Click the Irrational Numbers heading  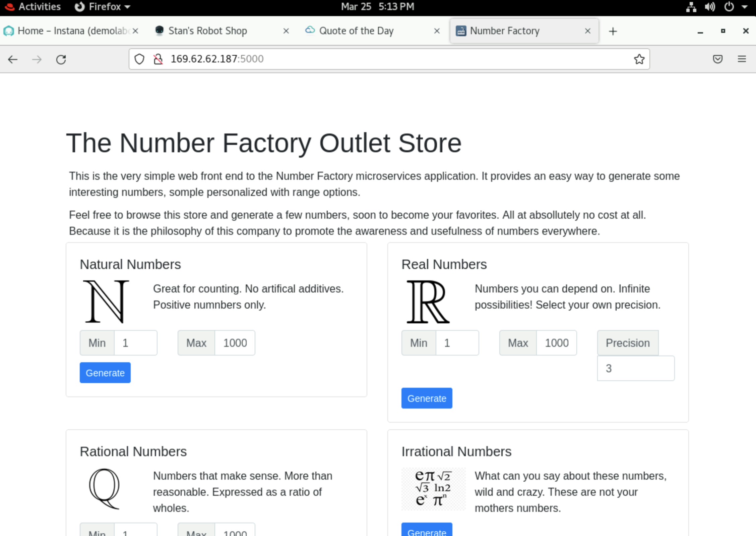pyautogui.click(x=456, y=451)
